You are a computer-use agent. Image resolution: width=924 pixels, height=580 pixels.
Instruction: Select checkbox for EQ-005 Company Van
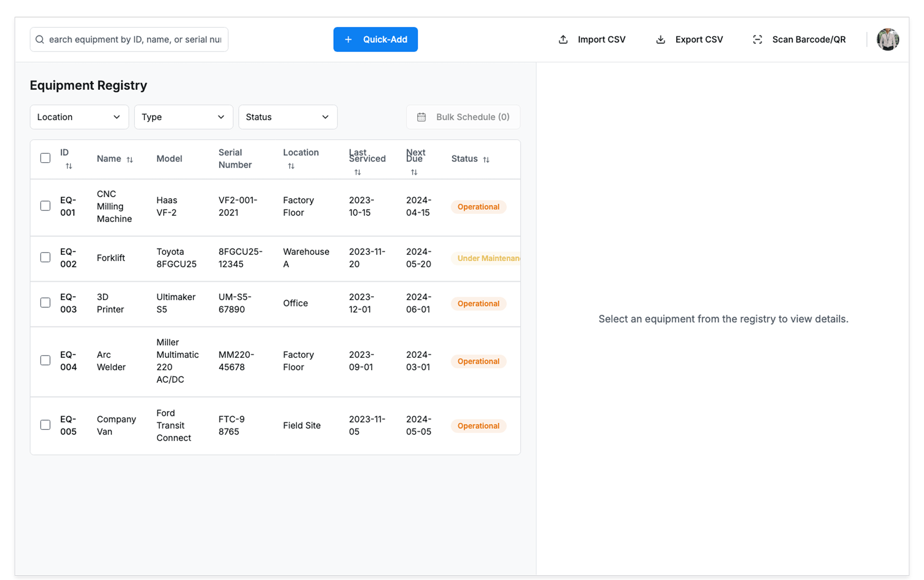[x=45, y=425]
